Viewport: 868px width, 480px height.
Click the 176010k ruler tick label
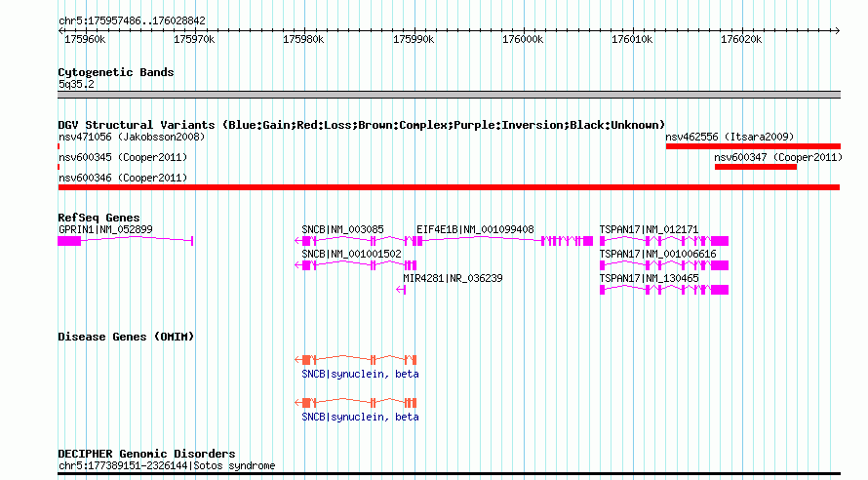click(x=632, y=39)
